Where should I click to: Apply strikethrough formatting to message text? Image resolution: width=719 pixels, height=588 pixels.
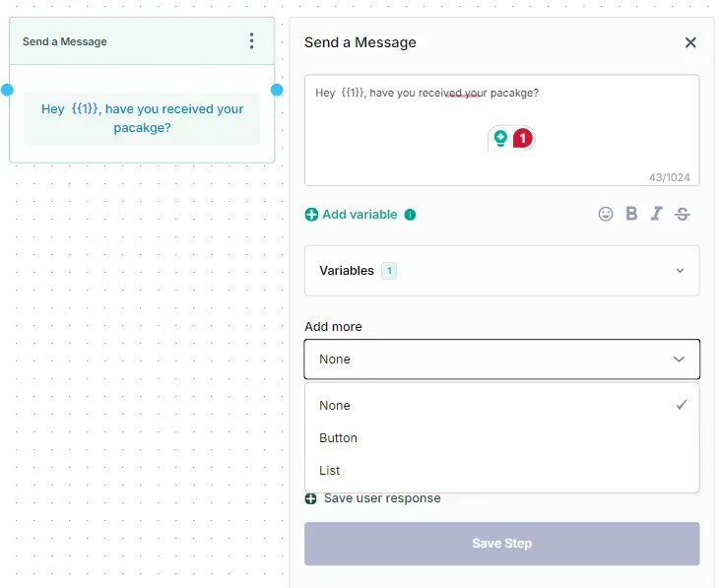pos(682,214)
